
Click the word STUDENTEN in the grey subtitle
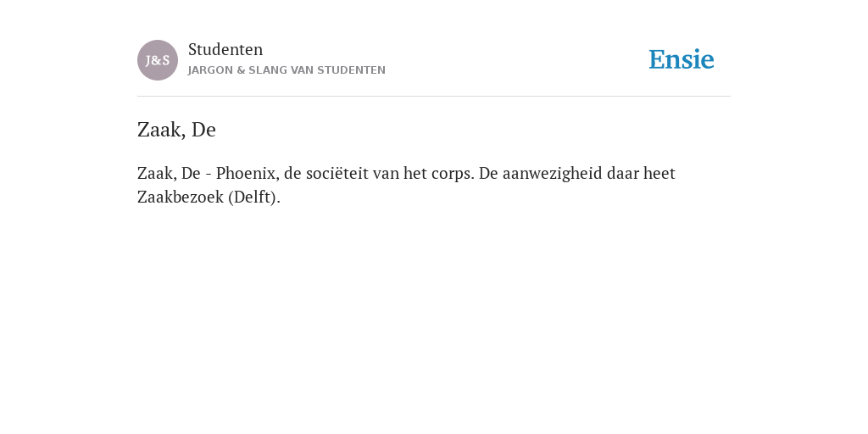tap(352, 70)
